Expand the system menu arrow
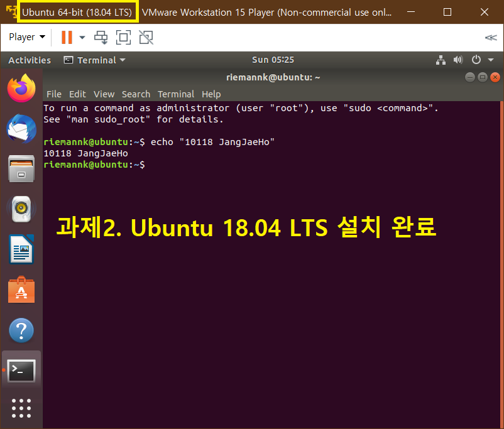The height and width of the screenshot is (429, 504). pos(491,60)
